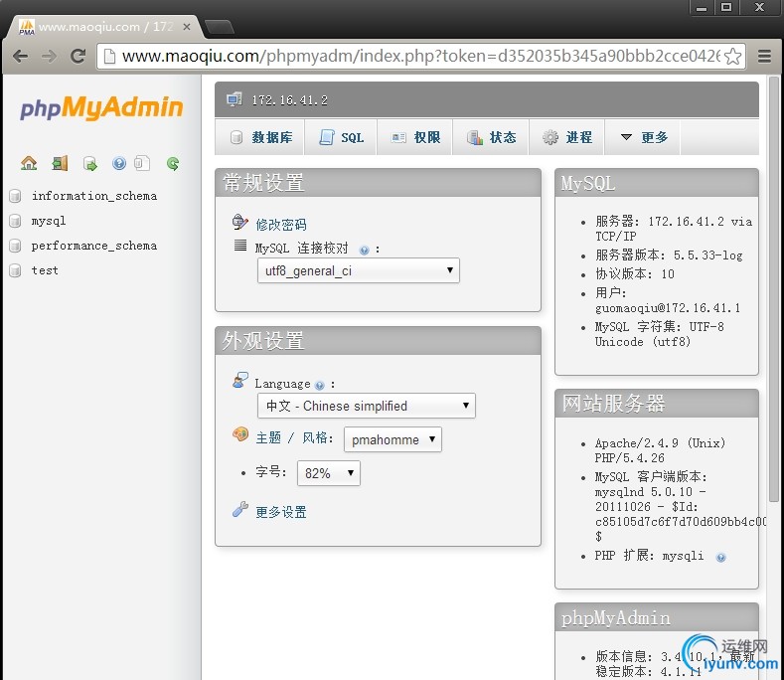This screenshot has height=680, width=784.
Task: Open a new browser tab
Action: (x=219, y=27)
